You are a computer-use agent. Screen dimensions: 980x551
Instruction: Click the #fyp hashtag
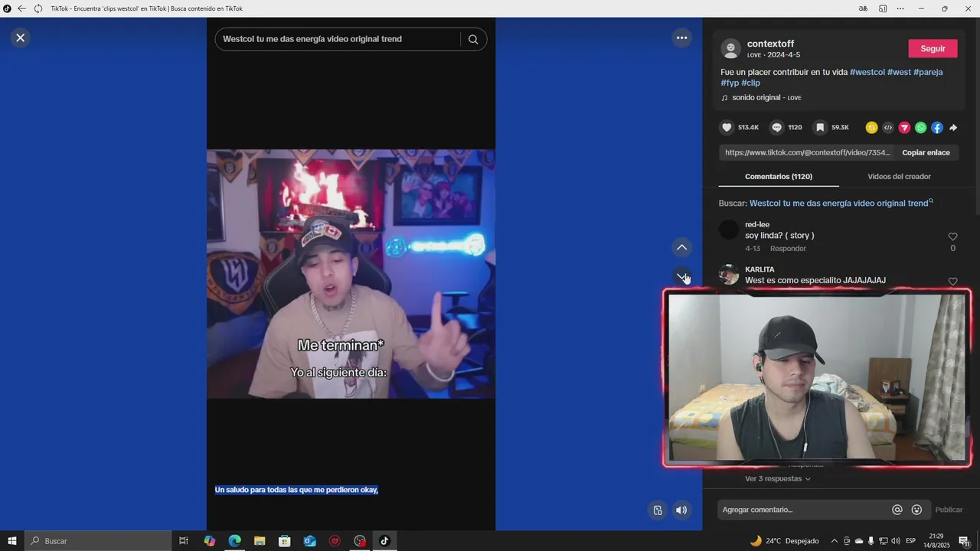pos(730,83)
